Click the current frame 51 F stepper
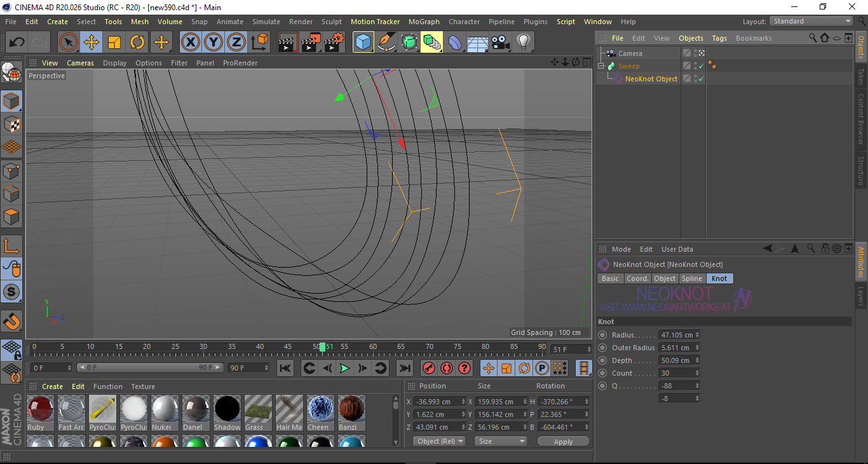Screen dimensions: 868x464 pyautogui.click(x=588, y=350)
